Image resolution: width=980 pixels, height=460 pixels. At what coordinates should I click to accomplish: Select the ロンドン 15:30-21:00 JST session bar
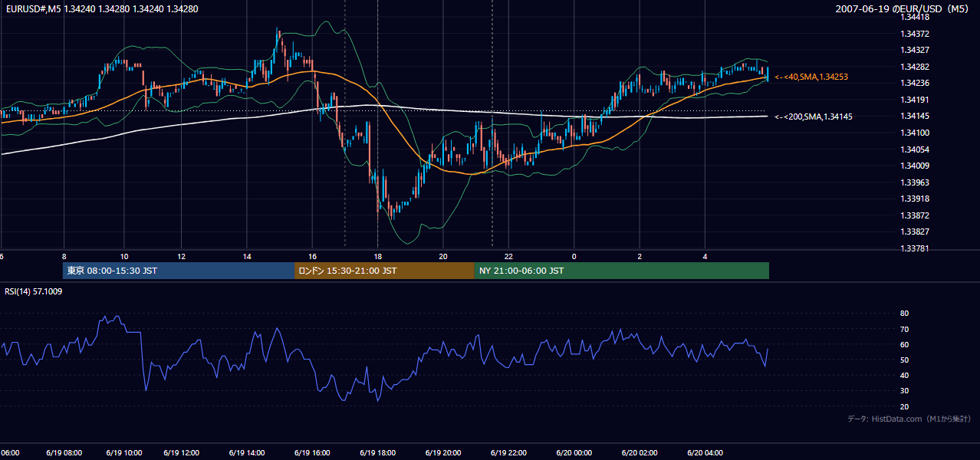click(384, 271)
